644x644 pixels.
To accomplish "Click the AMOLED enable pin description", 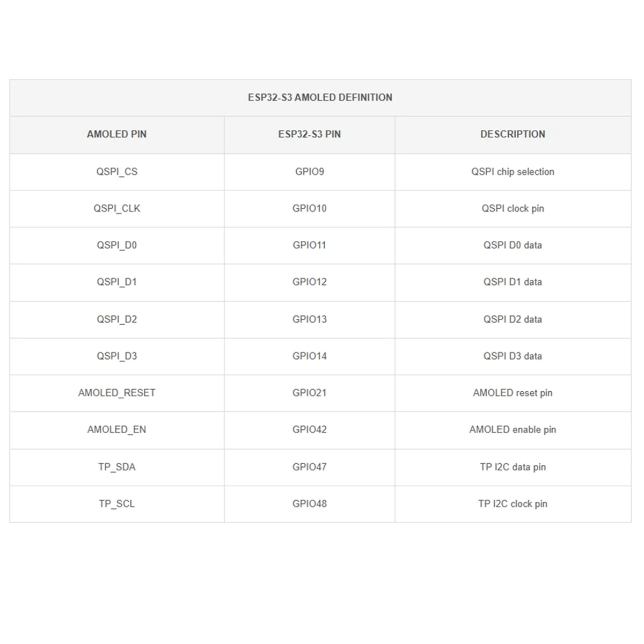I will coord(513,429).
